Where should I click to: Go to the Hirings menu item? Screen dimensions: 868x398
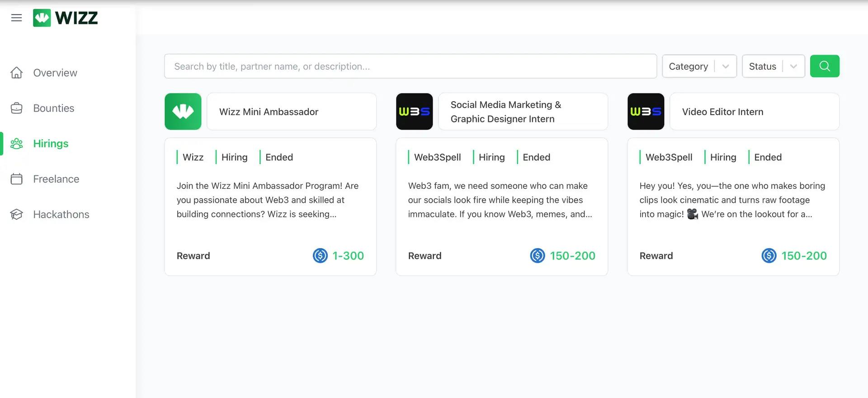point(51,144)
